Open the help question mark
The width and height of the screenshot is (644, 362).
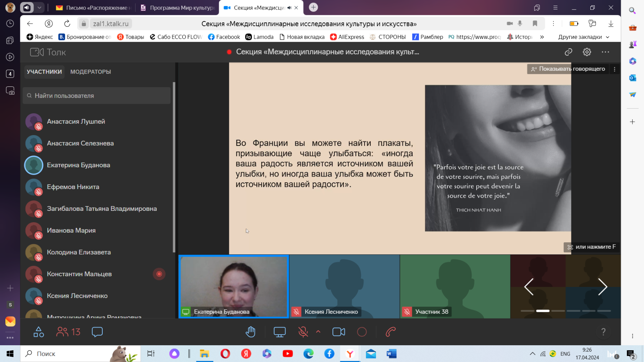click(603, 332)
